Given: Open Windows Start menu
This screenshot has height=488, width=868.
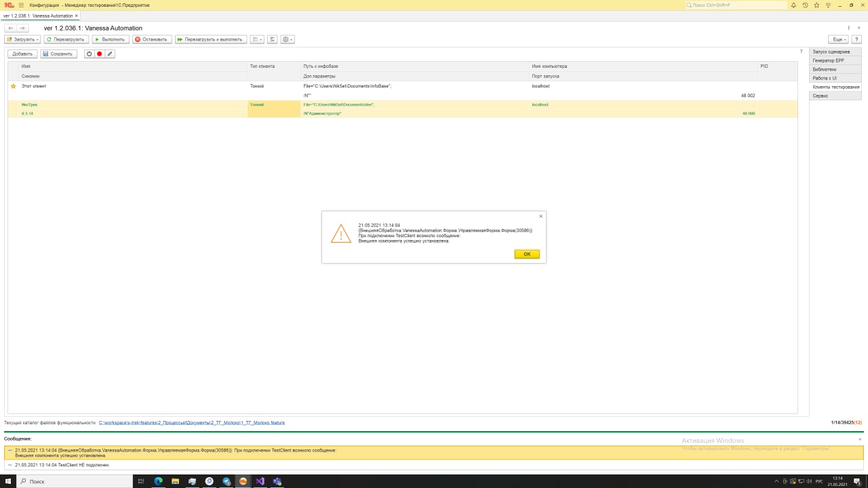Looking at the screenshot, I should pos(9,481).
